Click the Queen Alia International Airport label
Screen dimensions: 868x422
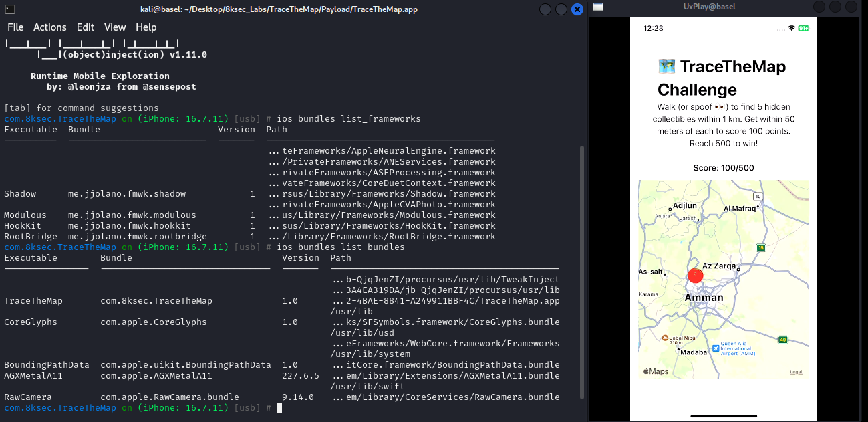click(738, 348)
